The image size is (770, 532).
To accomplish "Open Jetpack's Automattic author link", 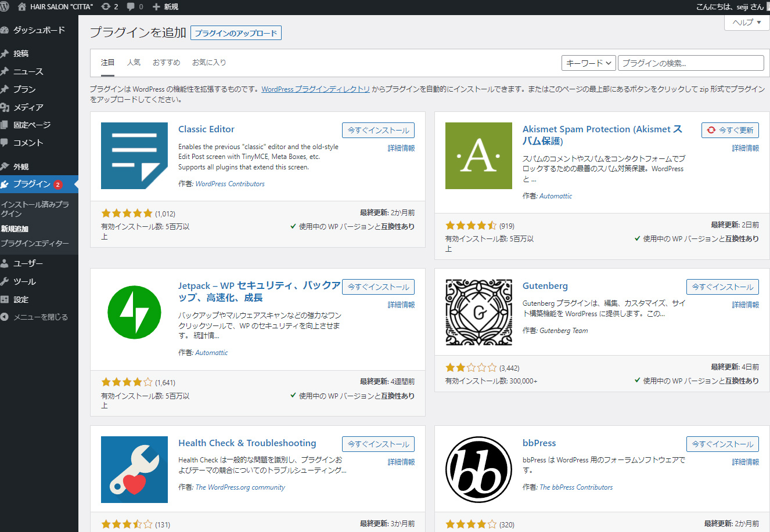I will pos(211,353).
